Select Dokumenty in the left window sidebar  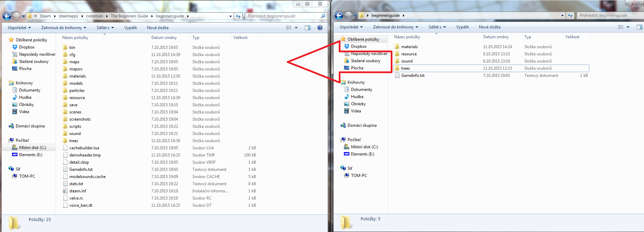coord(29,90)
